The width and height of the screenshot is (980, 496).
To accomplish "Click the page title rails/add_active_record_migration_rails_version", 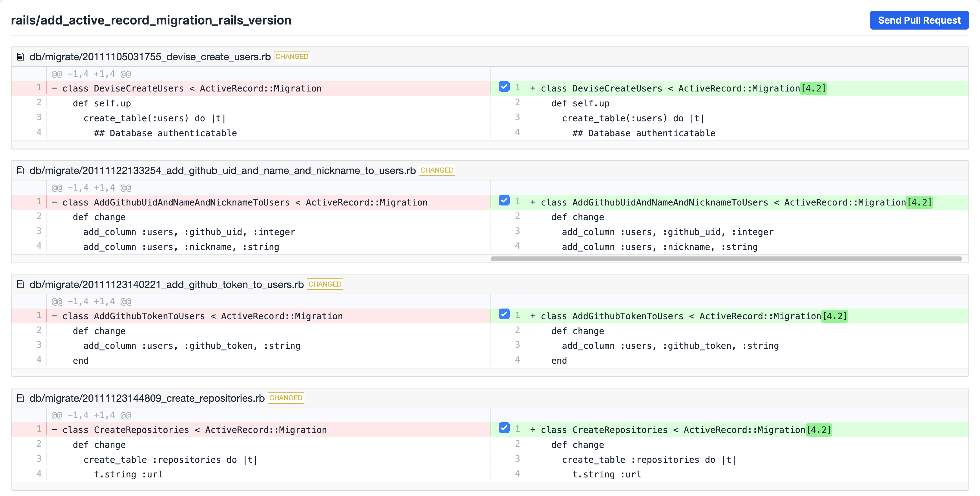I will coord(151,20).
